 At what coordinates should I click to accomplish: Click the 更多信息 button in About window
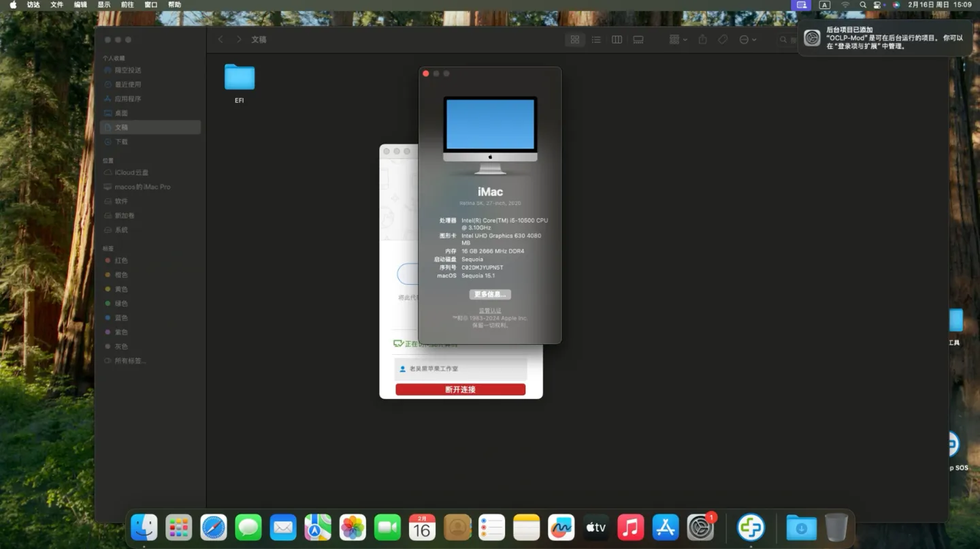click(x=490, y=295)
